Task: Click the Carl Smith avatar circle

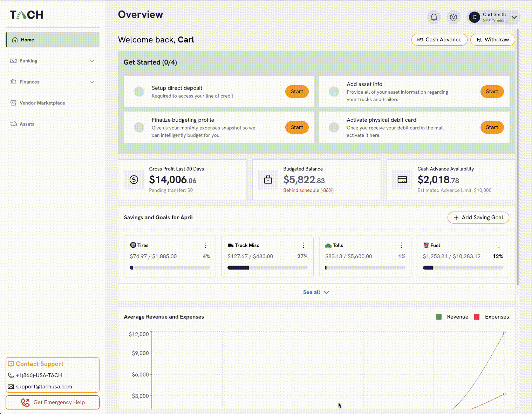Action: click(475, 17)
